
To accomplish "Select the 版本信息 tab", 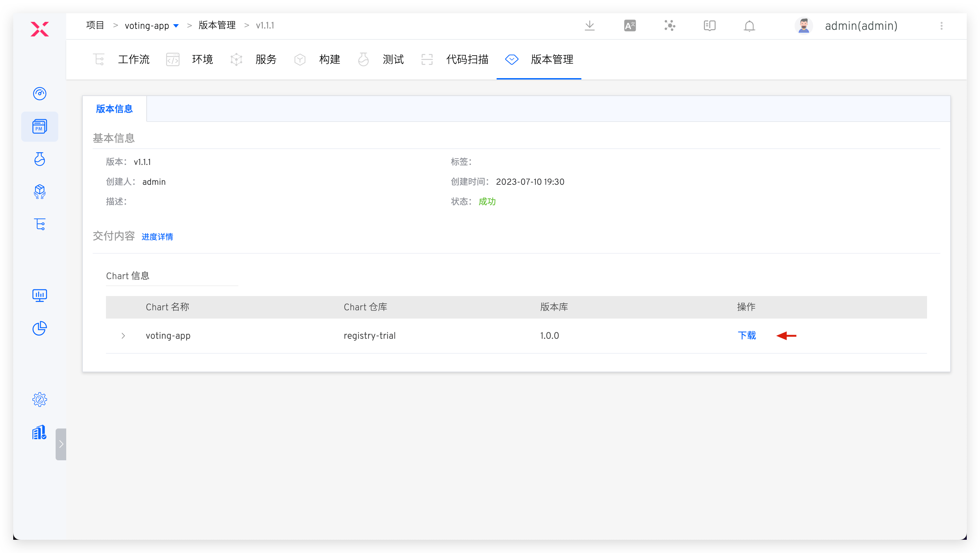I will pyautogui.click(x=114, y=109).
